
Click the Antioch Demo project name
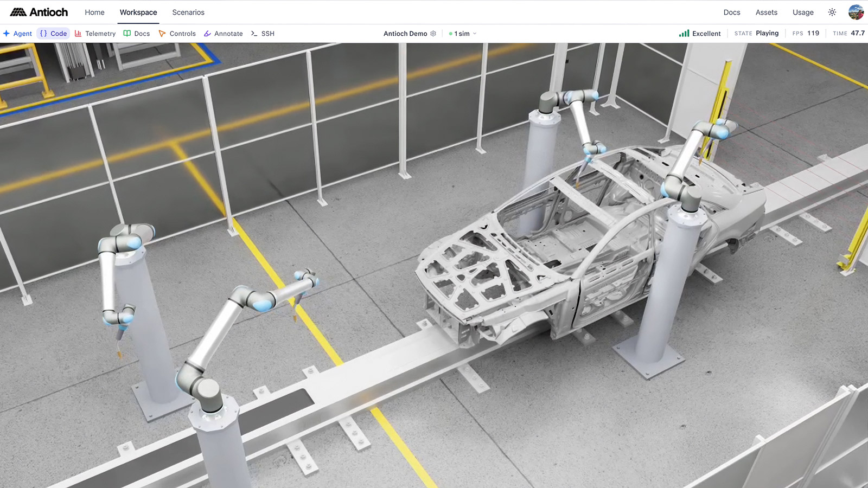(x=405, y=34)
